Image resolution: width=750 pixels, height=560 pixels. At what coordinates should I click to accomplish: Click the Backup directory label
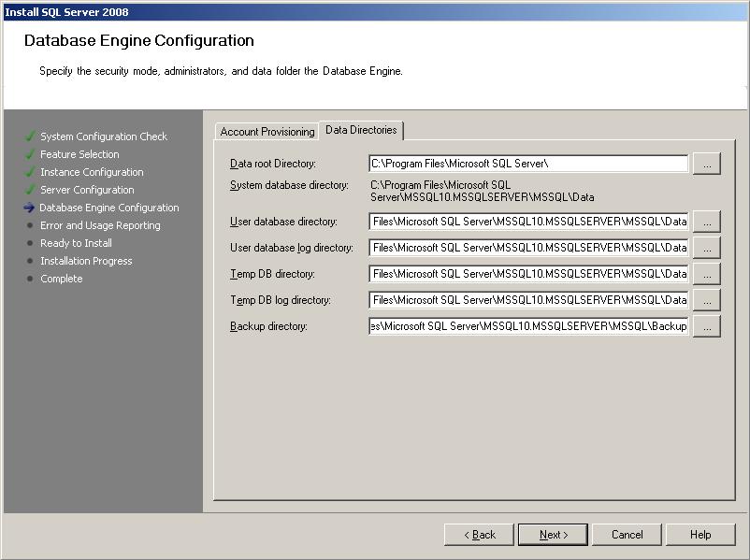[268, 326]
